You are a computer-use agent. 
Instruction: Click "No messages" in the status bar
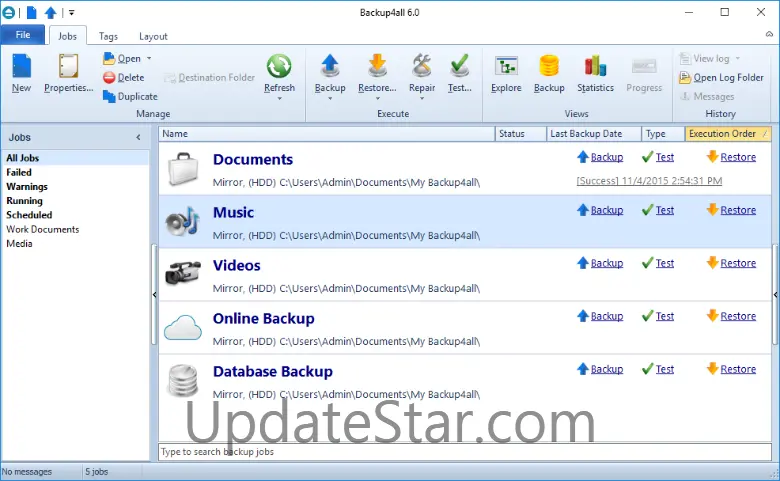(x=27, y=472)
